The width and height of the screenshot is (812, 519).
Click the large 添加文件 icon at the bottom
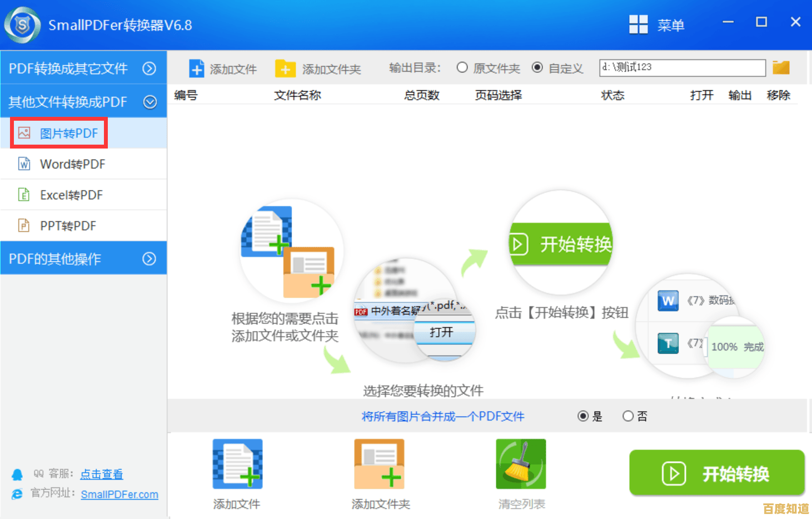pos(237,463)
